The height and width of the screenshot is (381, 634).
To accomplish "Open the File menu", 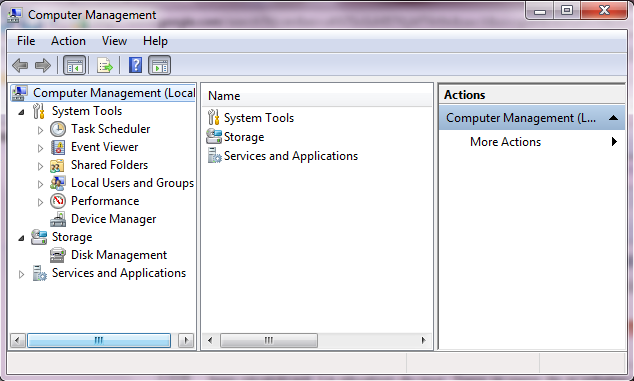I will point(26,41).
